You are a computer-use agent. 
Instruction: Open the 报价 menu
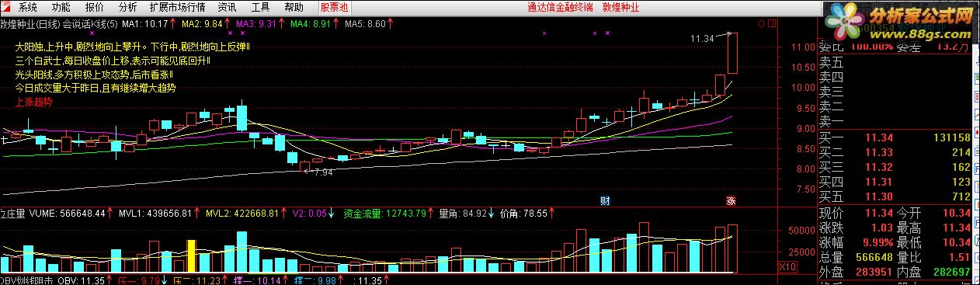(x=94, y=7)
